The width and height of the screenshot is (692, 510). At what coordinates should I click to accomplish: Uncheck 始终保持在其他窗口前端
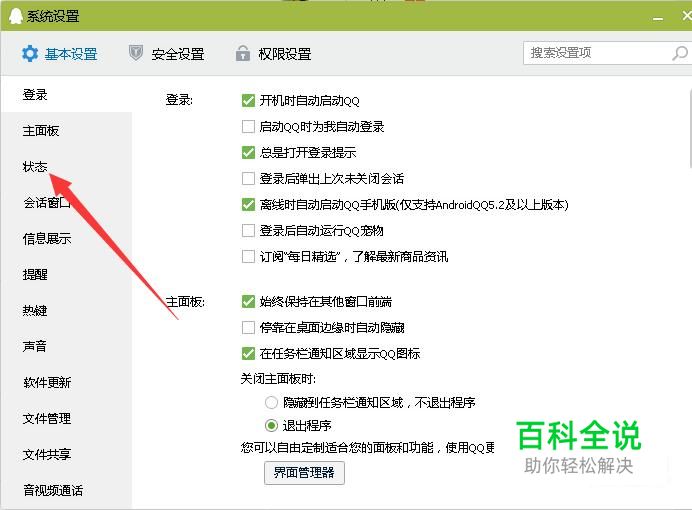(248, 302)
